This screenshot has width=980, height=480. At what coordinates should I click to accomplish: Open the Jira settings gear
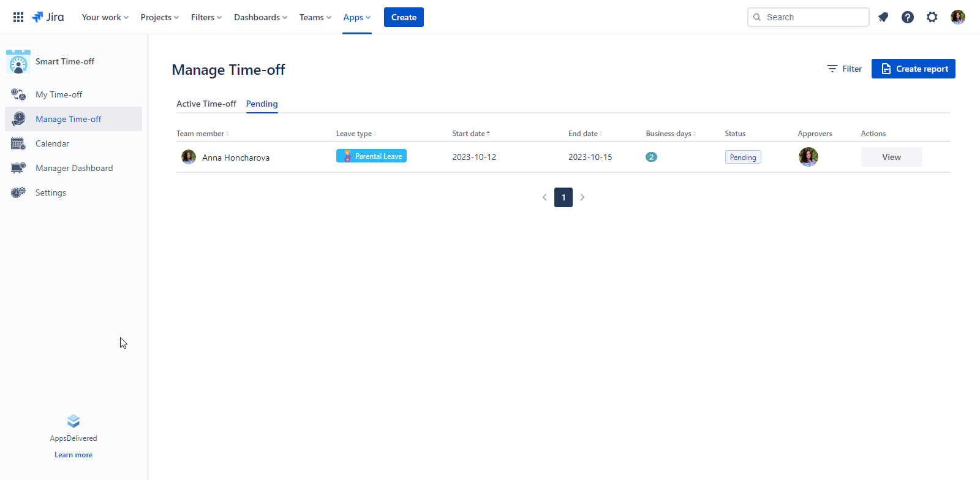tap(932, 17)
